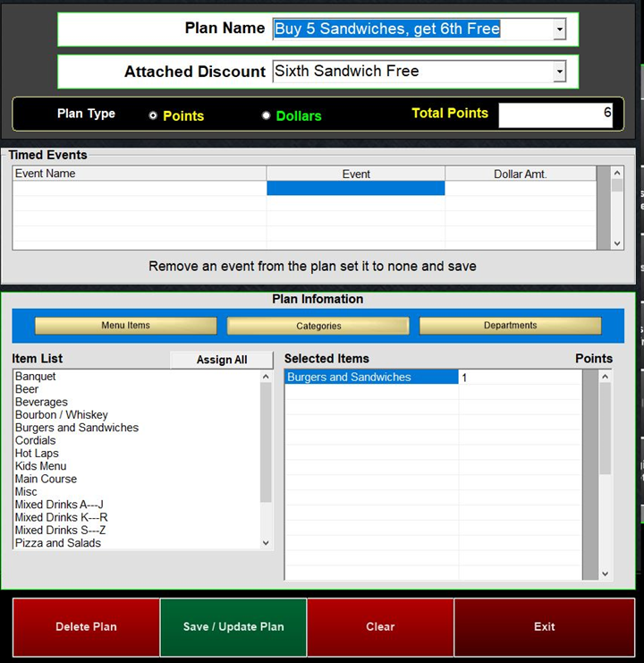
Task: Click the Delete Plan button
Action: [x=86, y=626]
